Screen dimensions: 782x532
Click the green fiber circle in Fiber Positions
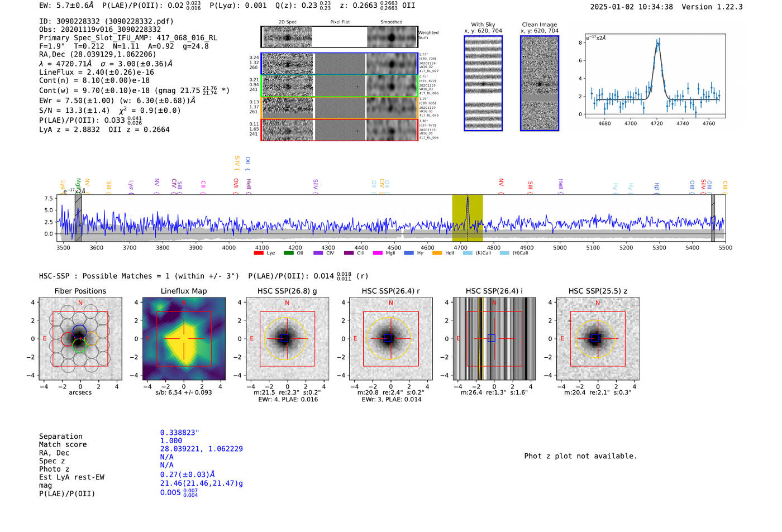click(79, 345)
